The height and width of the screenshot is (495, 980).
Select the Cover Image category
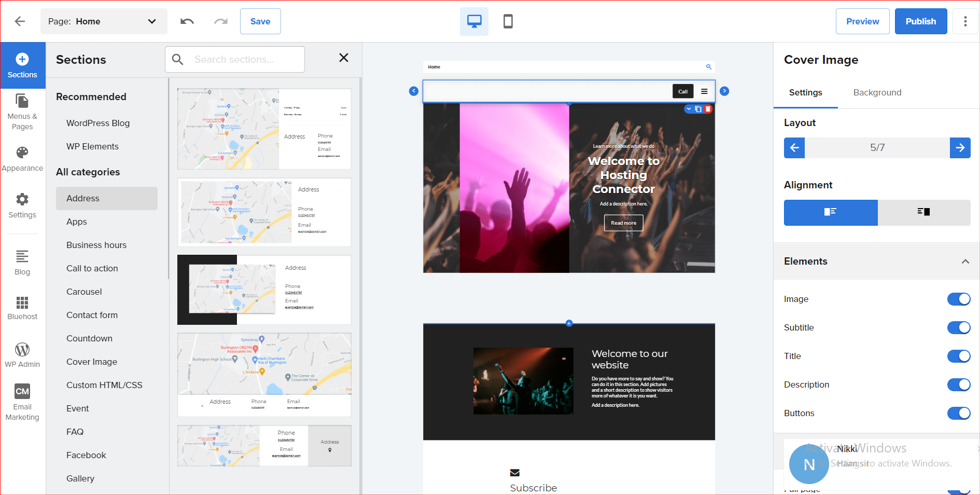tap(92, 362)
